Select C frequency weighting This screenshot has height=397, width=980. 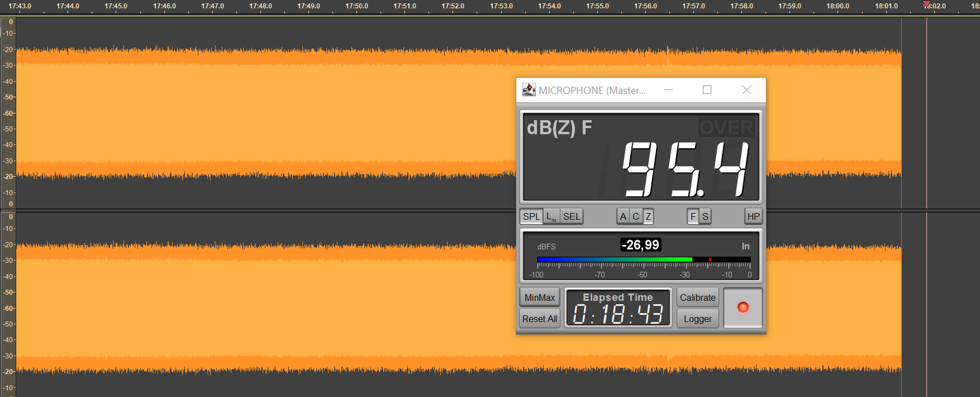(x=635, y=216)
